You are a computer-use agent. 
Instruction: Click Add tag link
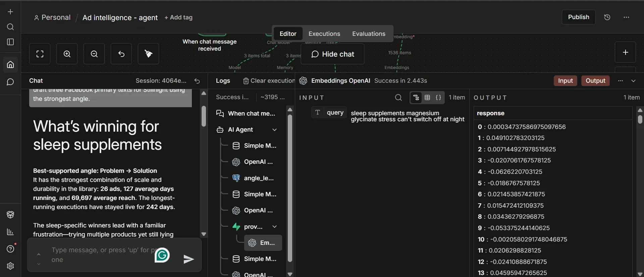(178, 17)
